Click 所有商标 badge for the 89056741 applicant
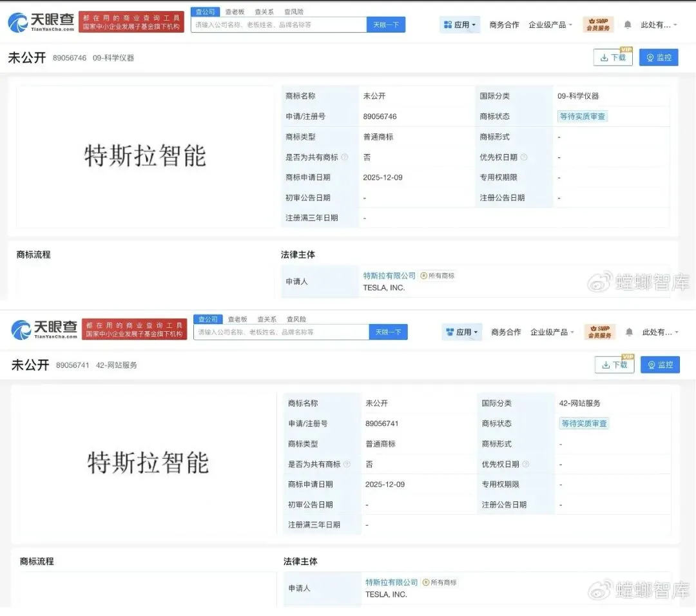This screenshot has height=616, width=696. (x=440, y=582)
